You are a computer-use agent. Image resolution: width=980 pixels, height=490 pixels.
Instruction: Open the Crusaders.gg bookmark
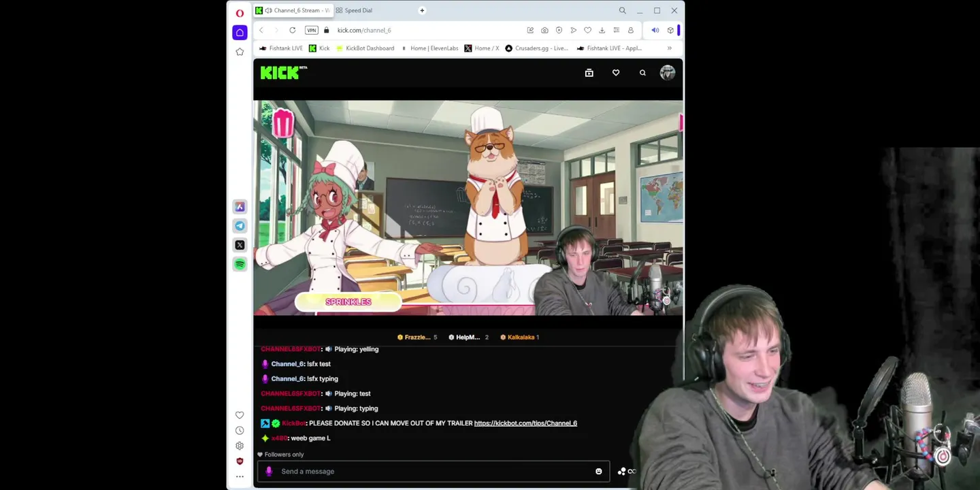pyautogui.click(x=536, y=48)
